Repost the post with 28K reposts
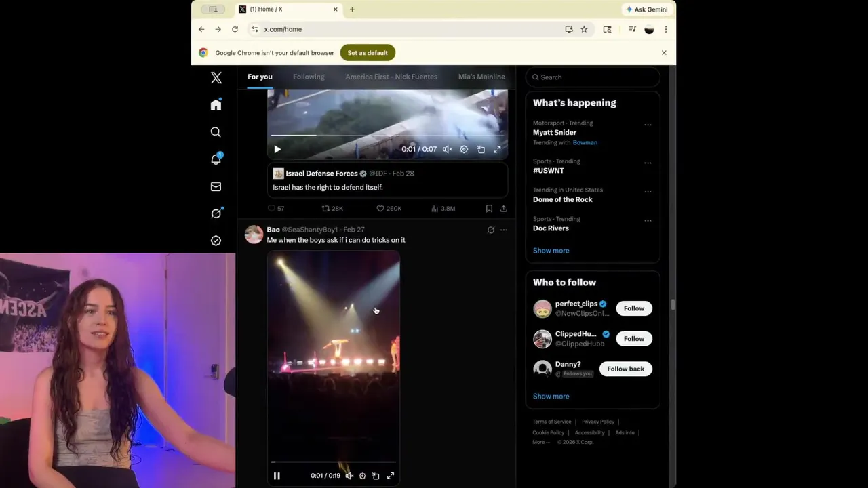868x488 pixels. click(332, 209)
